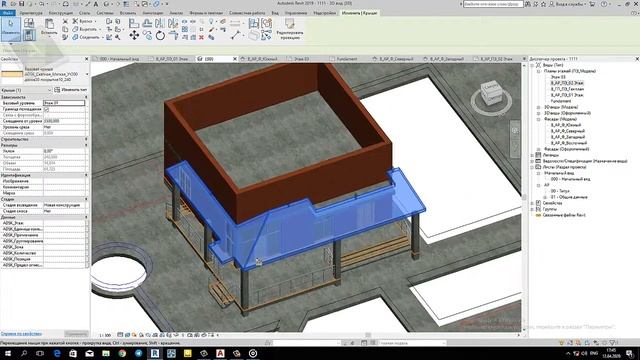Click the roof type preview swatch
This screenshot has width=640, height=360.
(x=12, y=74)
